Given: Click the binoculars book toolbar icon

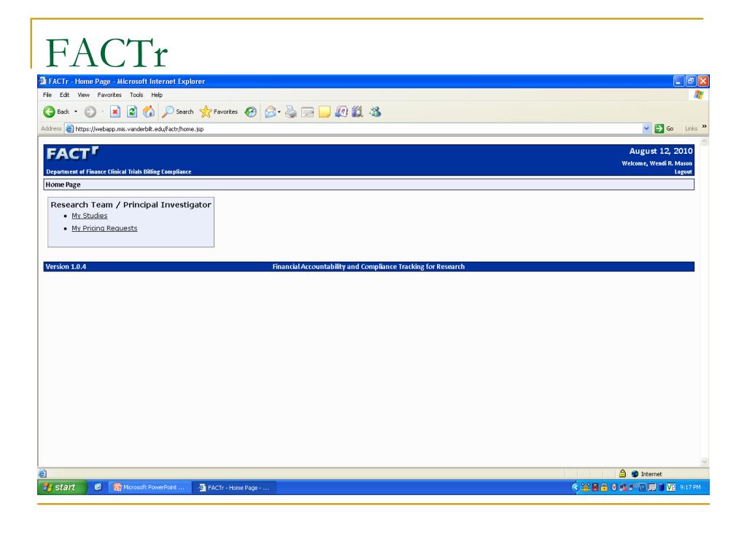Looking at the screenshot, I should click(357, 112).
